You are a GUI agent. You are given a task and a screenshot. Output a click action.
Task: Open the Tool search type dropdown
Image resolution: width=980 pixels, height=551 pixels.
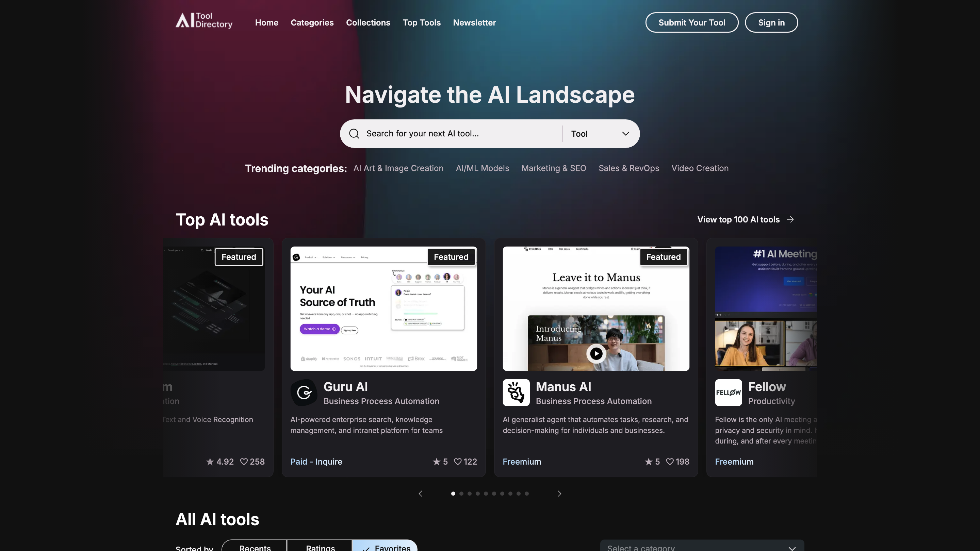point(600,133)
